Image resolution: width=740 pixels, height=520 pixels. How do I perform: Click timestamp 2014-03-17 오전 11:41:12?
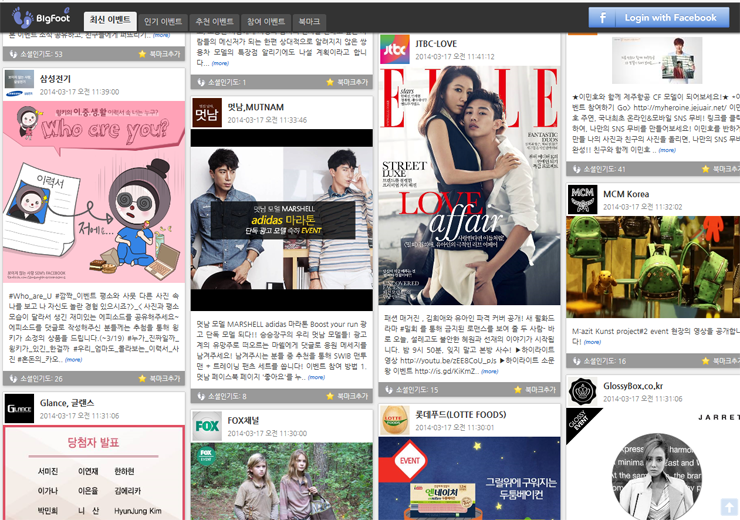pyautogui.click(x=454, y=57)
